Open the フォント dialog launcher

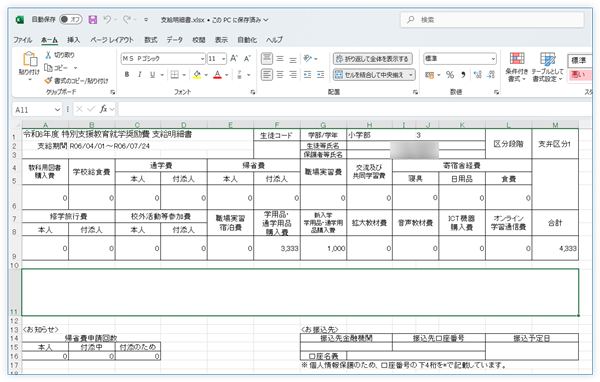(x=253, y=92)
